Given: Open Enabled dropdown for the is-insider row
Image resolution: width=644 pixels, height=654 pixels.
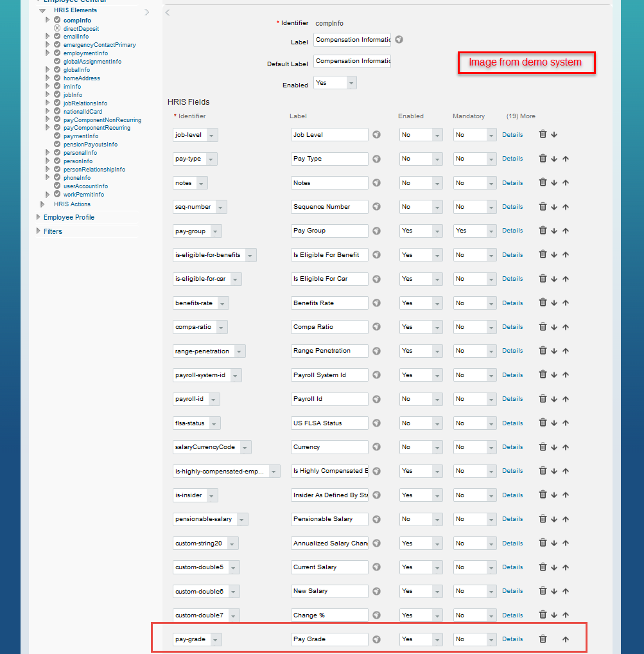Looking at the screenshot, I should [421, 495].
